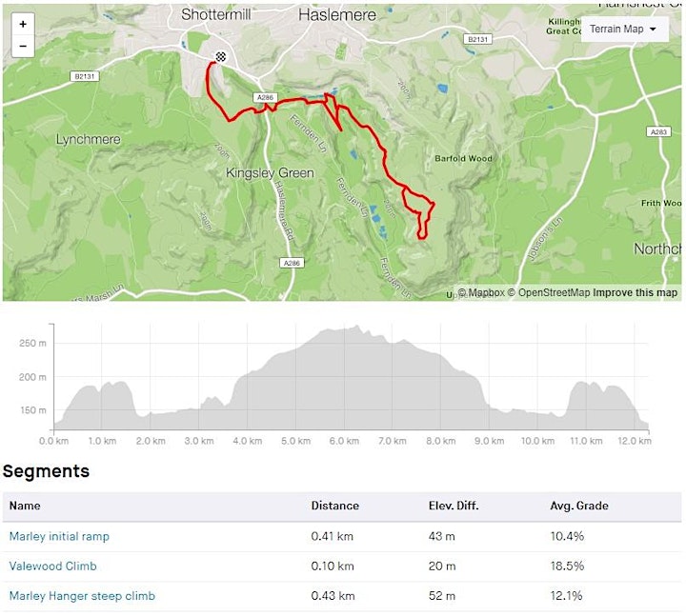The height and width of the screenshot is (616, 686).
Task: Click the B2131 road shield near Lynchmere
Action: pos(85,76)
